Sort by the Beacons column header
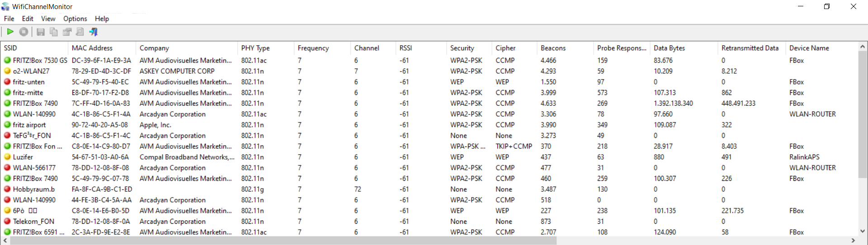 tap(565, 48)
